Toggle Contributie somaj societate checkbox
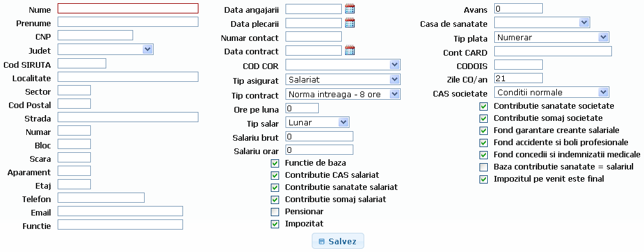644x252 pixels. pos(484,118)
